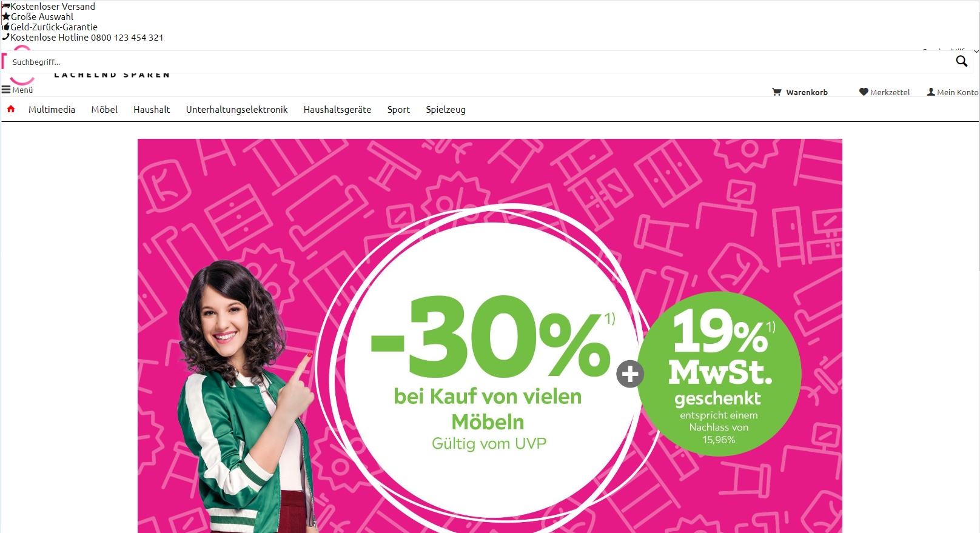The width and height of the screenshot is (980, 533).
Task: Expand the Service/Hilfe dropdown chevron
Action: click(x=976, y=51)
